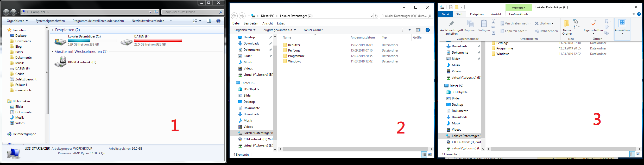Collapse the Festplatten (2) group
Screen dimensions: 644x165
point(53,30)
